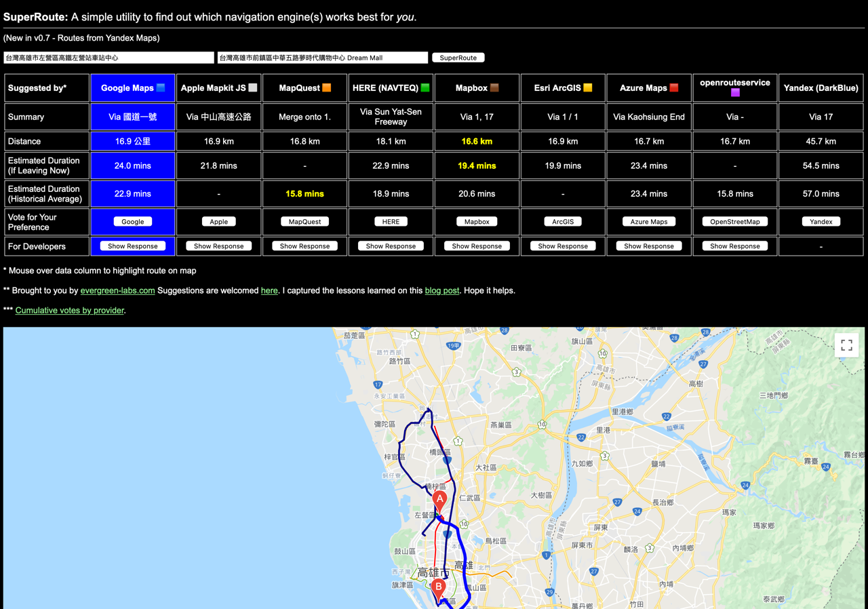The image size is (868, 609).
Task: Click the 'Via 中山高速公路' summary cell
Action: coord(219,117)
